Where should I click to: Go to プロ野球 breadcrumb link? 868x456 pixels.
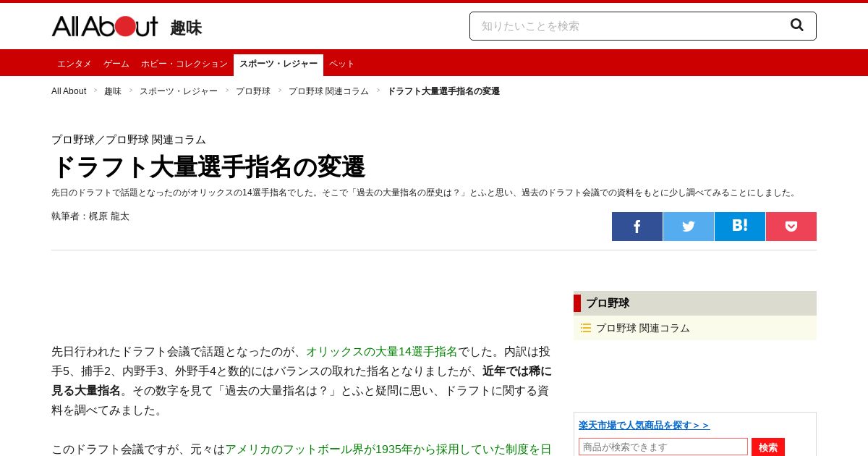pos(253,91)
